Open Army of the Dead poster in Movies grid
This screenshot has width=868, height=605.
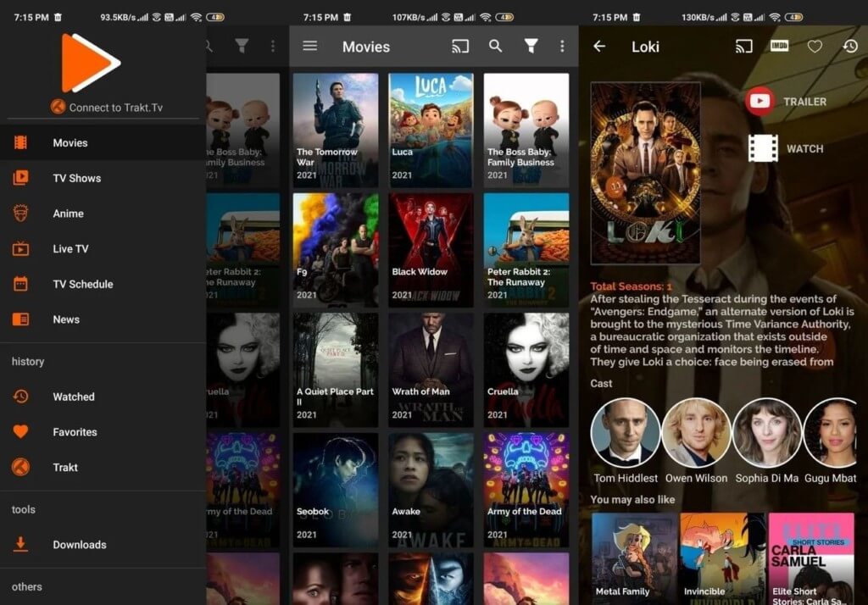[526, 490]
